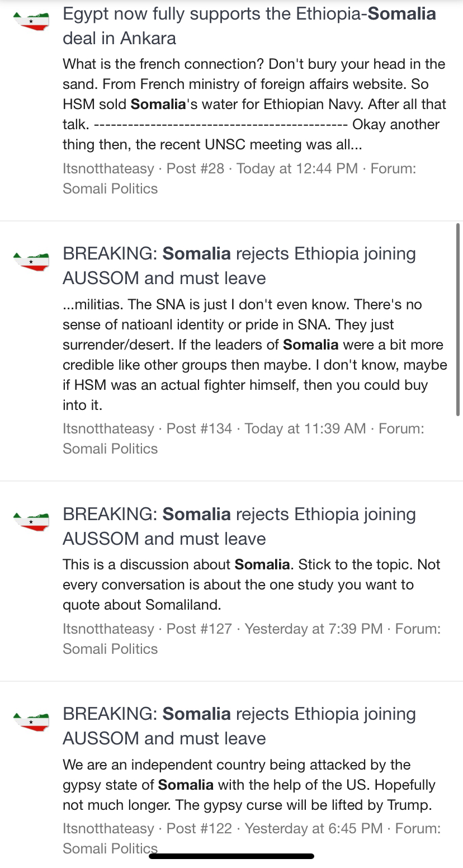Tap the Somaliland flag avatar beside Post #134
The width and height of the screenshot is (463, 868).
pos(31,261)
